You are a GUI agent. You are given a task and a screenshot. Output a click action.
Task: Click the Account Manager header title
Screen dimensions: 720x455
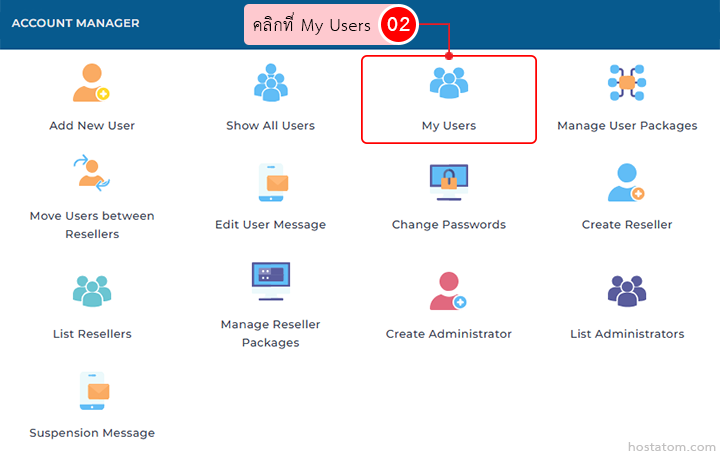coord(75,23)
